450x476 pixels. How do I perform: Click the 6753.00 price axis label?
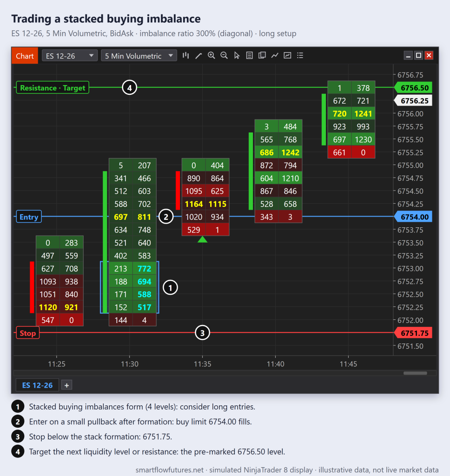410,269
